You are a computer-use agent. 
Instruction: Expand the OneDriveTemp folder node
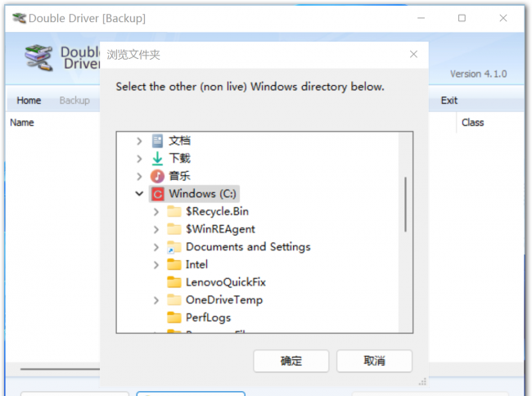(x=156, y=300)
